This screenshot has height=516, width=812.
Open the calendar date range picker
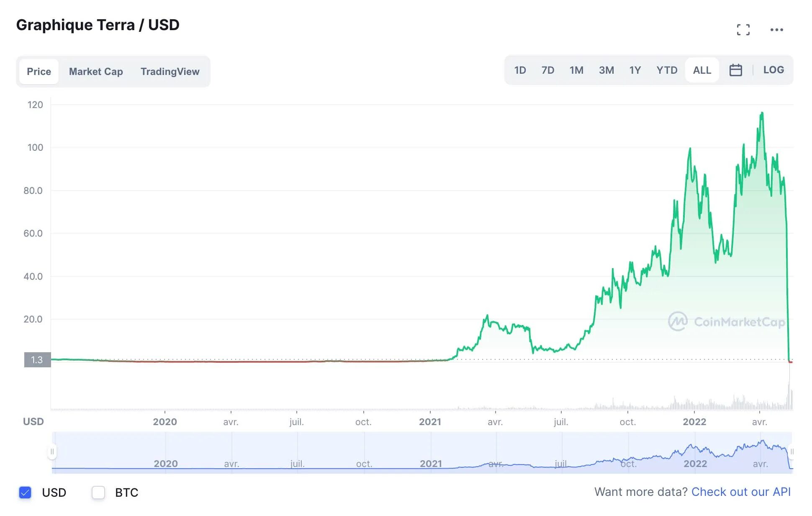pos(735,70)
